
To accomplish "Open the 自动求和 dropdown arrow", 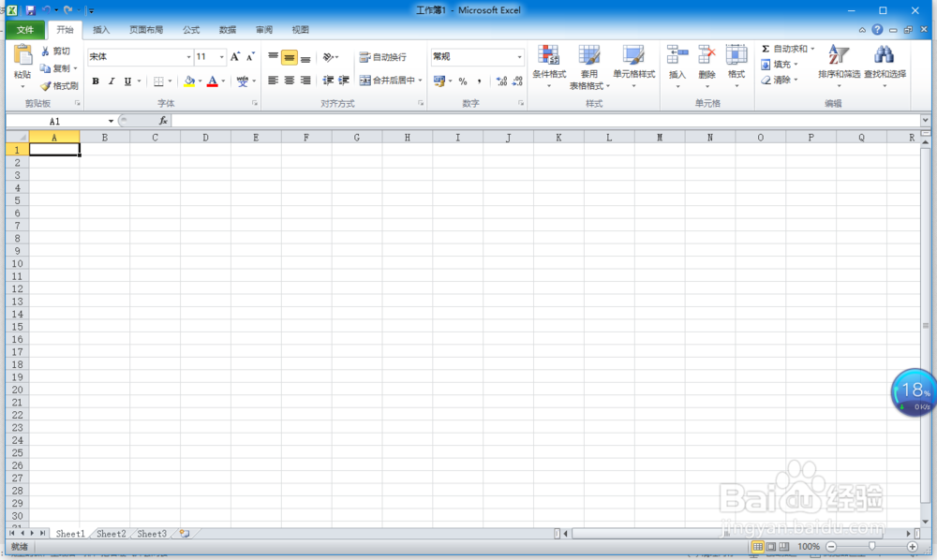I will point(812,49).
